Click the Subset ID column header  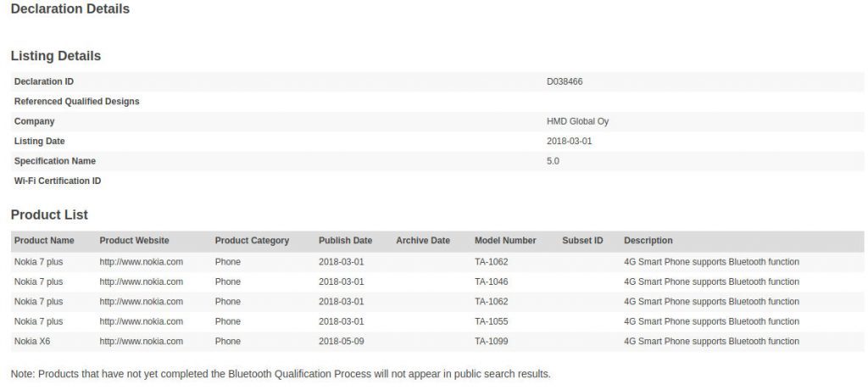point(582,241)
